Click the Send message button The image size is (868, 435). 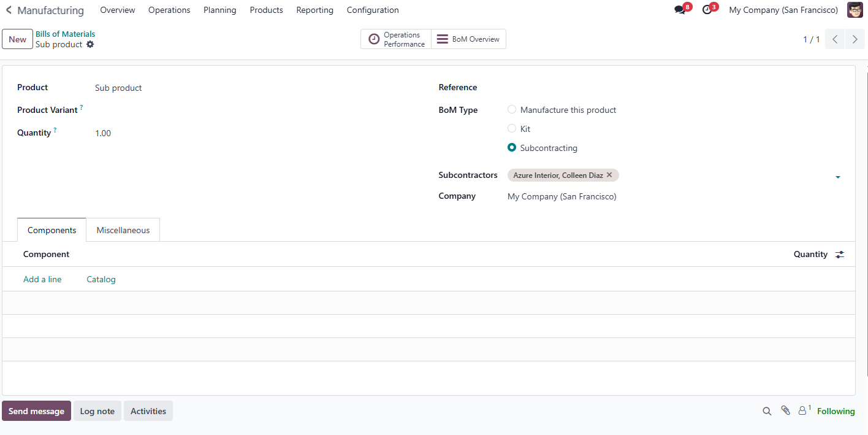(36, 411)
